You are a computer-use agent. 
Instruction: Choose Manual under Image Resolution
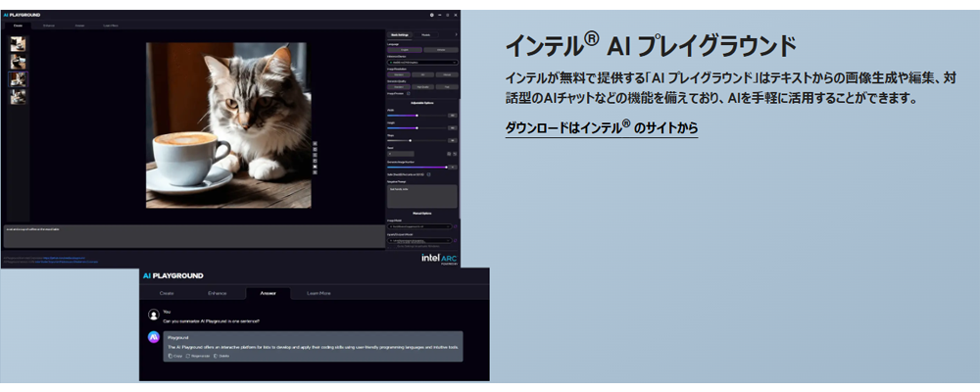pyautogui.click(x=447, y=74)
